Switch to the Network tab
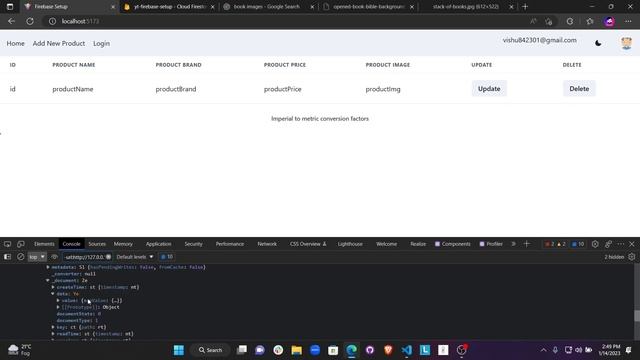 click(x=267, y=244)
